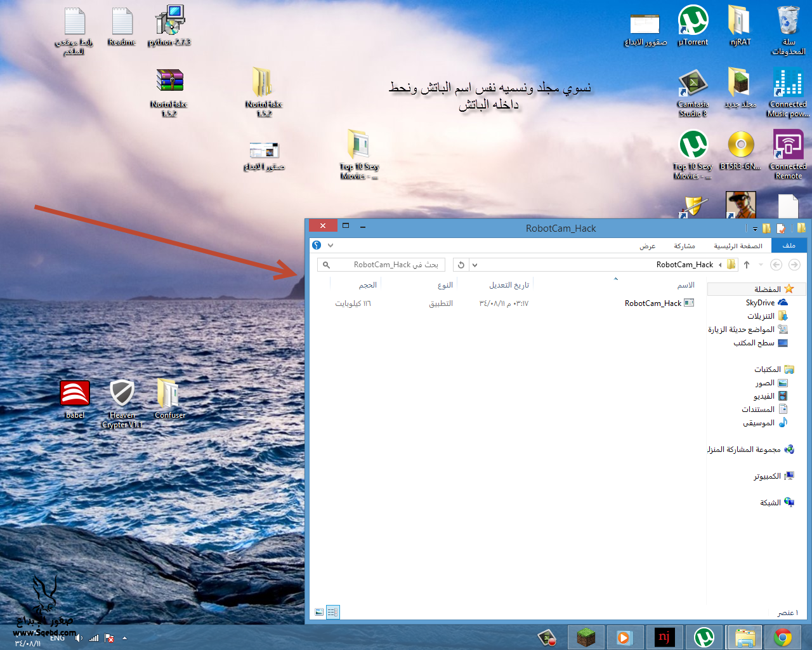
Task: Click the Chrome icon in the taskbar
Action: pyautogui.click(x=782, y=637)
